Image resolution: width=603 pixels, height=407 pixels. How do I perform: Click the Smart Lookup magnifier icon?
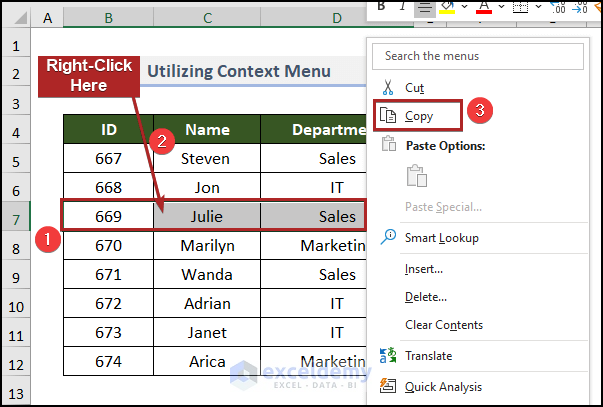pos(388,237)
